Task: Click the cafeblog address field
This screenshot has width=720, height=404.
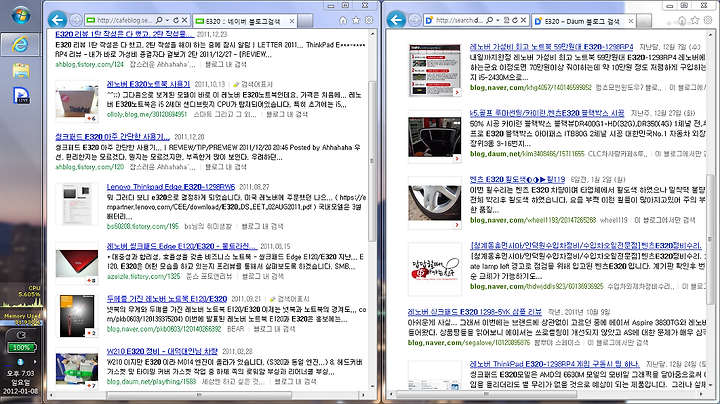Action: (x=124, y=20)
